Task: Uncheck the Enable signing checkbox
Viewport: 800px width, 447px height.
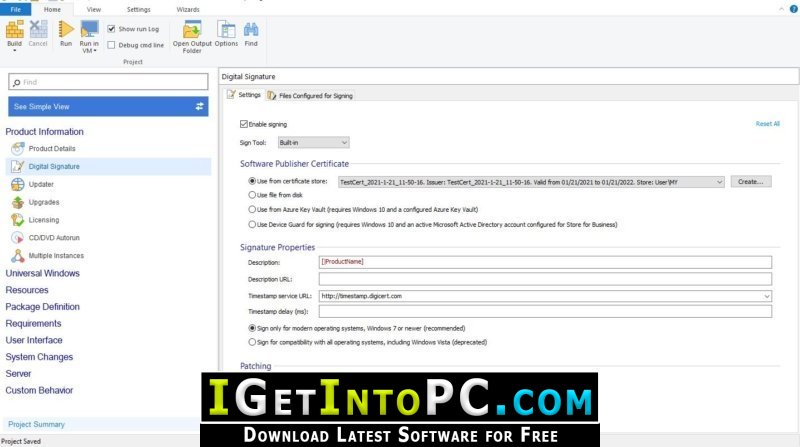Action: (244, 124)
